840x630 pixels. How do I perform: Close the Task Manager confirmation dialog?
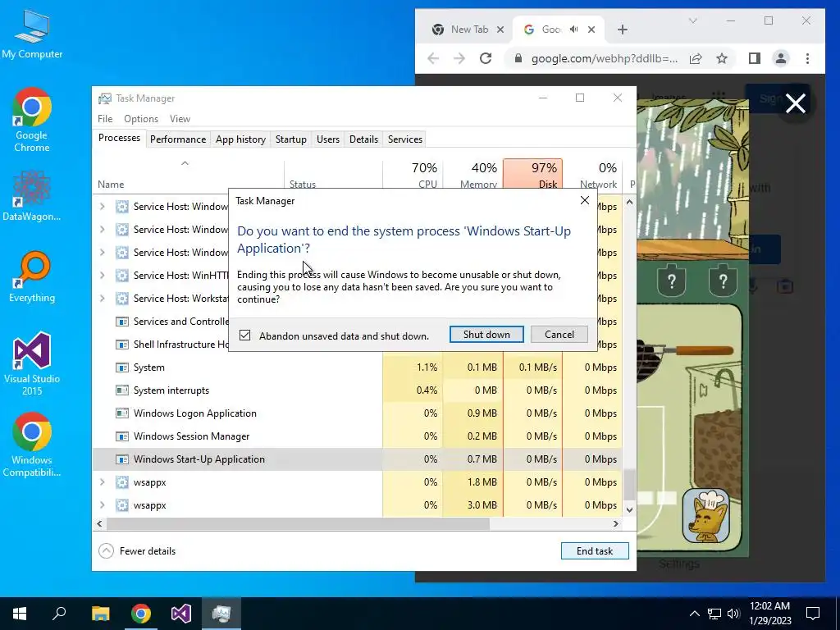coord(584,200)
